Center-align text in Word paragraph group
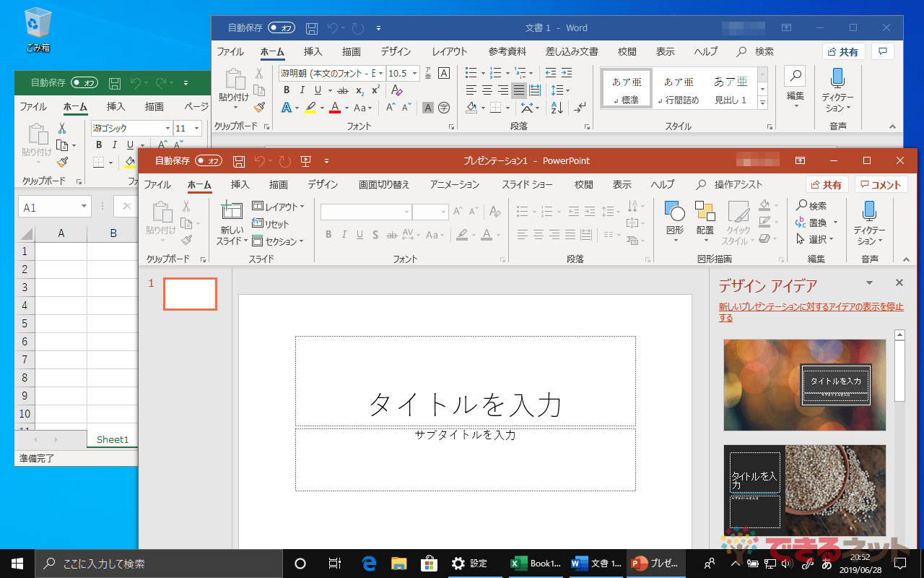The width and height of the screenshot is (924, 578). pos(487,90)
